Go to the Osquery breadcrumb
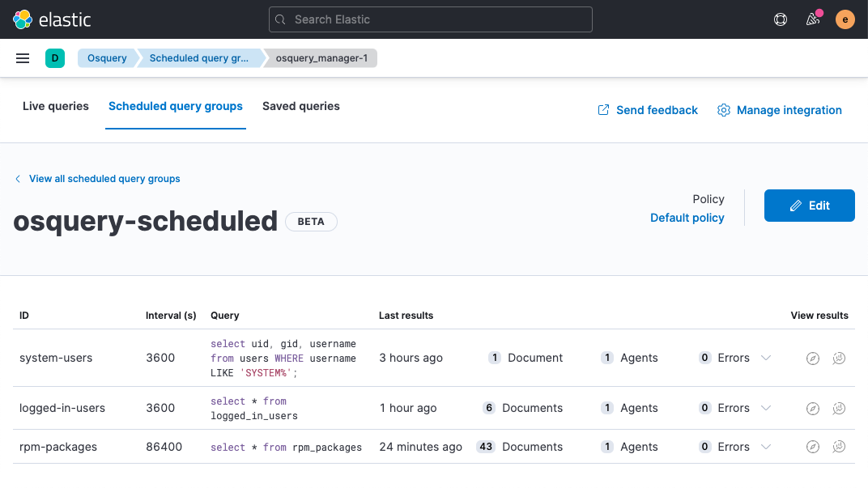 107,58
